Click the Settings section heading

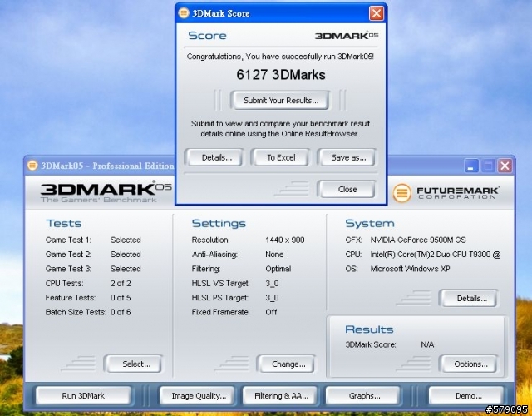pyautogui.click(x=219, y=224)
